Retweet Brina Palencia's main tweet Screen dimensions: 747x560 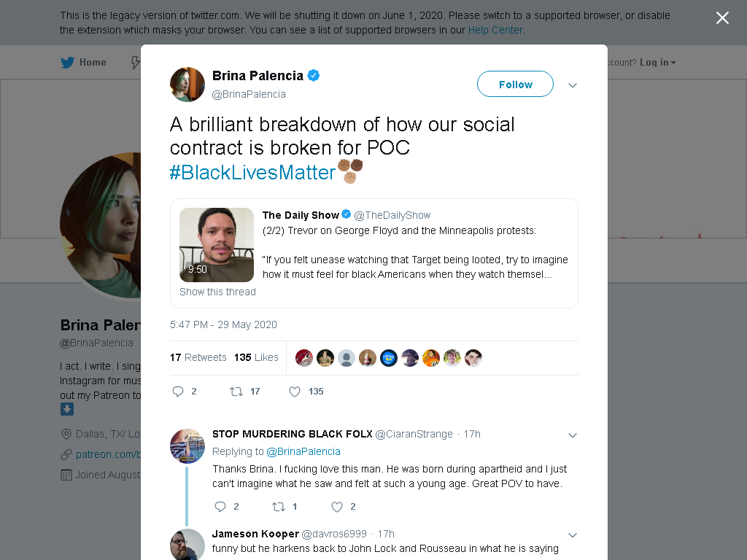pos(236,392)
